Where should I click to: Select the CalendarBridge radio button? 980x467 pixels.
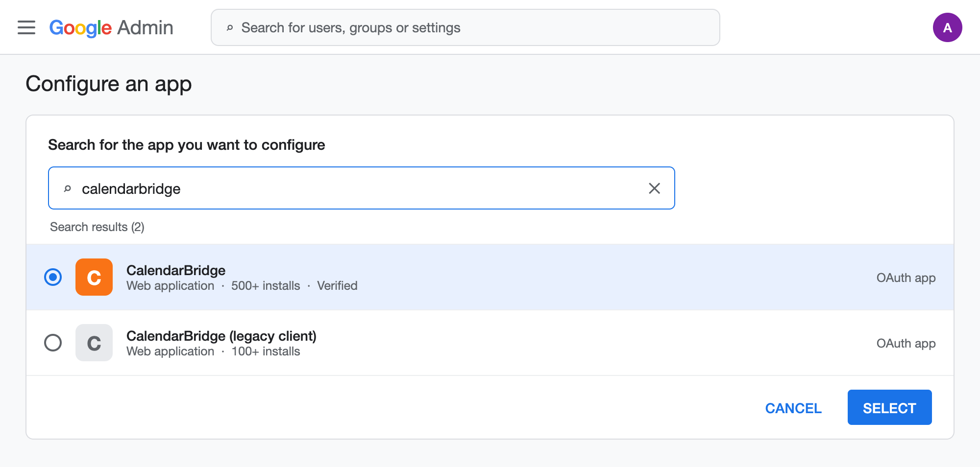53,277
